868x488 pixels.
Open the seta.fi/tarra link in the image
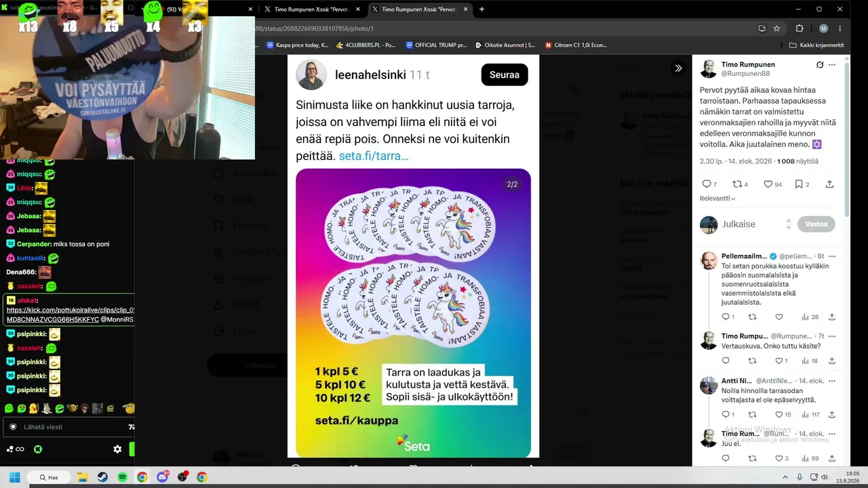(374, 156)
